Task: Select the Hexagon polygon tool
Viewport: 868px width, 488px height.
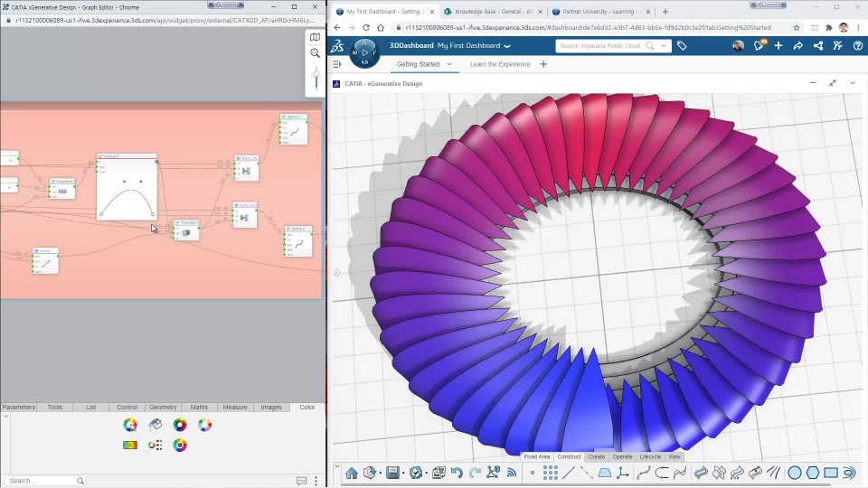Action: click(813, 473)
